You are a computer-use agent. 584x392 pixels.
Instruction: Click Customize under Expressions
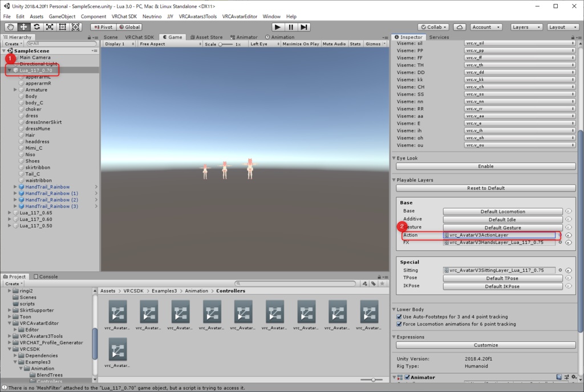486,345
